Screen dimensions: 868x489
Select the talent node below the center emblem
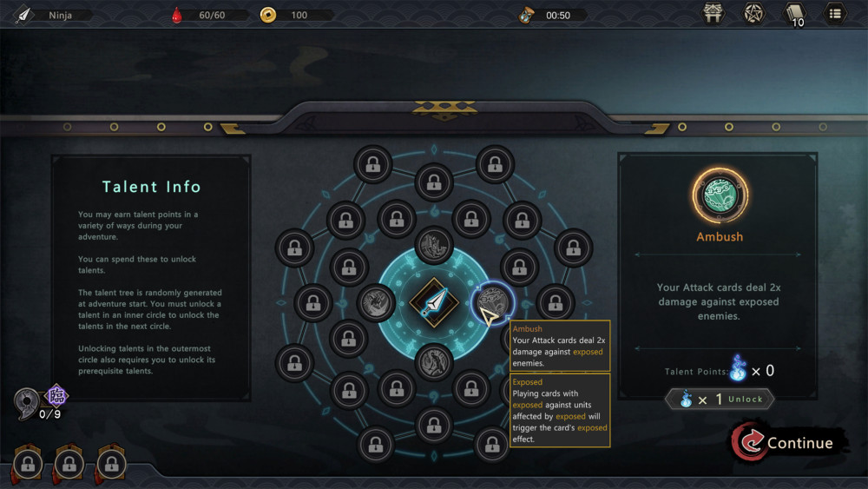point(434,361)
